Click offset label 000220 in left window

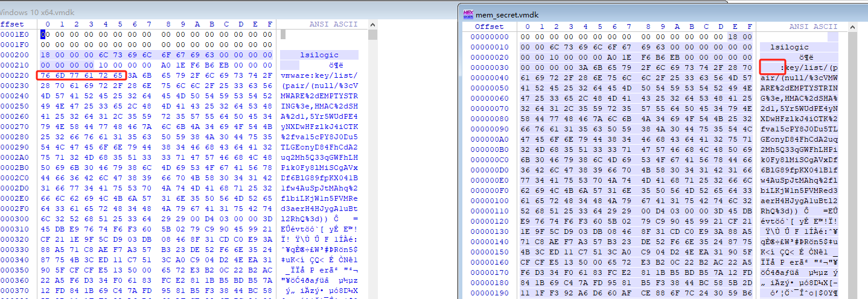pyautogui.click(x=14, y=75)
